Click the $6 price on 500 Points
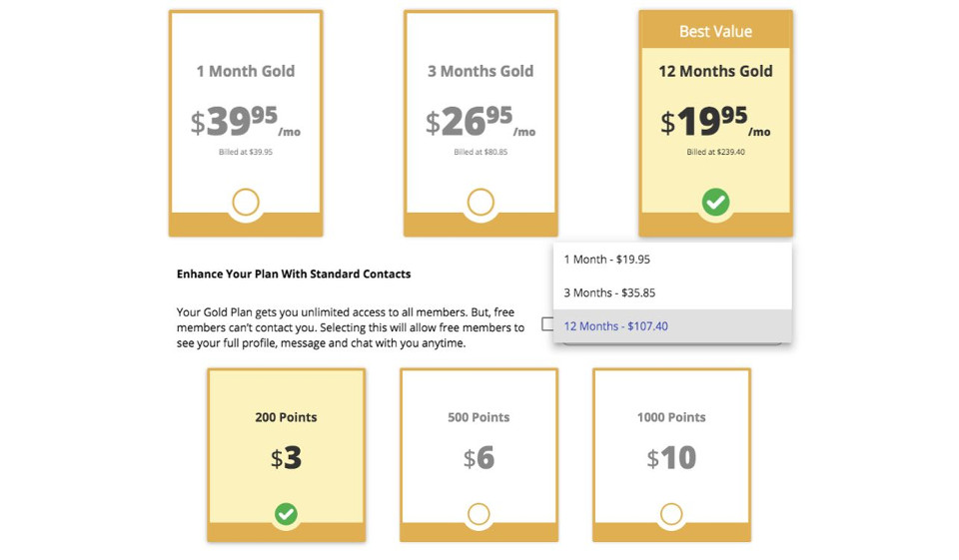The image size is (959, 560). point(479,458)
